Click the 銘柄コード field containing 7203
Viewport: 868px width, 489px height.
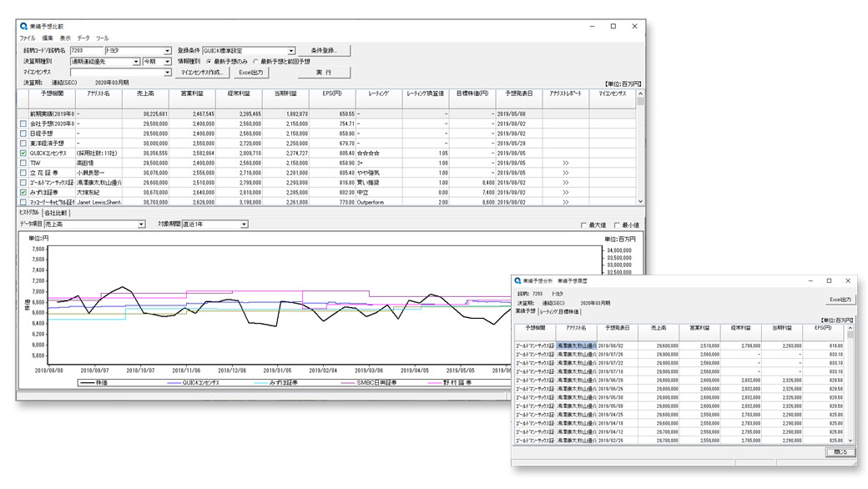[86, 51]
